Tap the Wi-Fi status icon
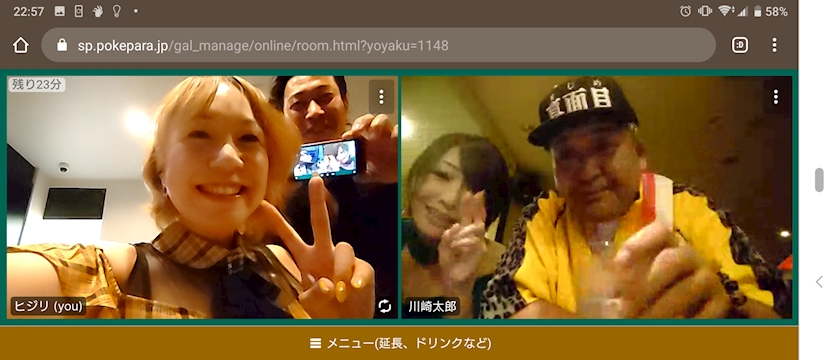 724,11
